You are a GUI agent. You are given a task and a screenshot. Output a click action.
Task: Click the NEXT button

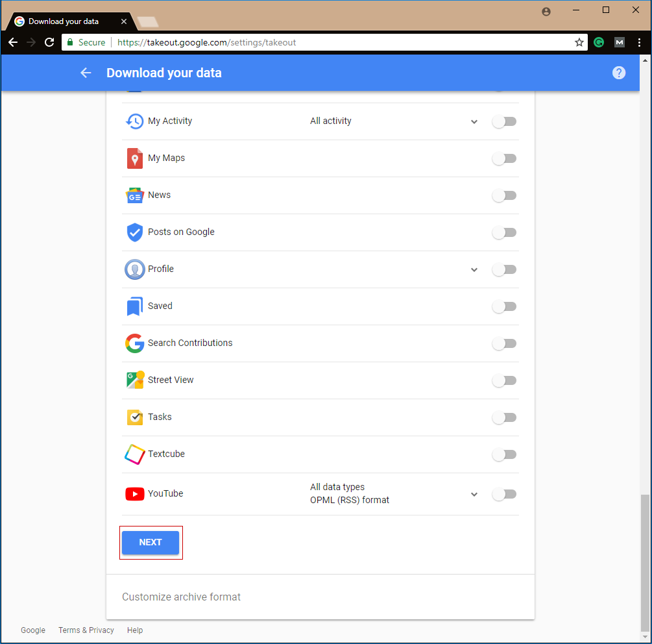(151, 543)
